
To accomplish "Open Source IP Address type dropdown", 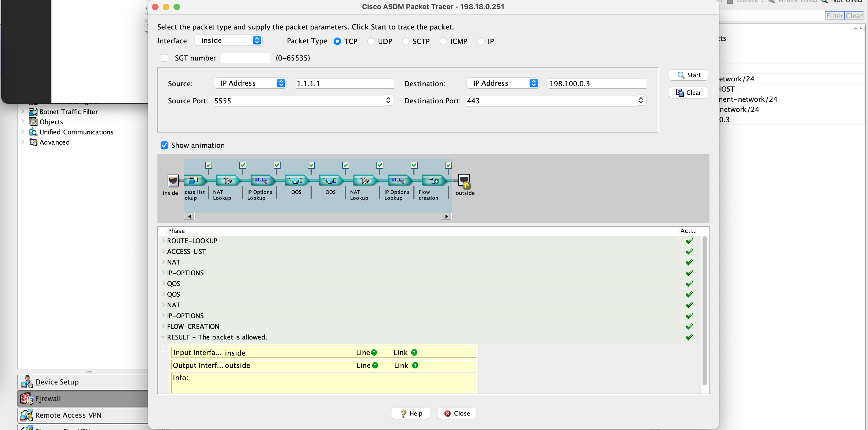I will 250,83.
